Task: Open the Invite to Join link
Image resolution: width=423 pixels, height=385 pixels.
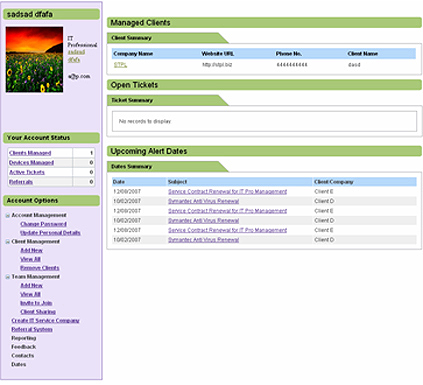Action: pyautogui.click(x=36, y=303)
